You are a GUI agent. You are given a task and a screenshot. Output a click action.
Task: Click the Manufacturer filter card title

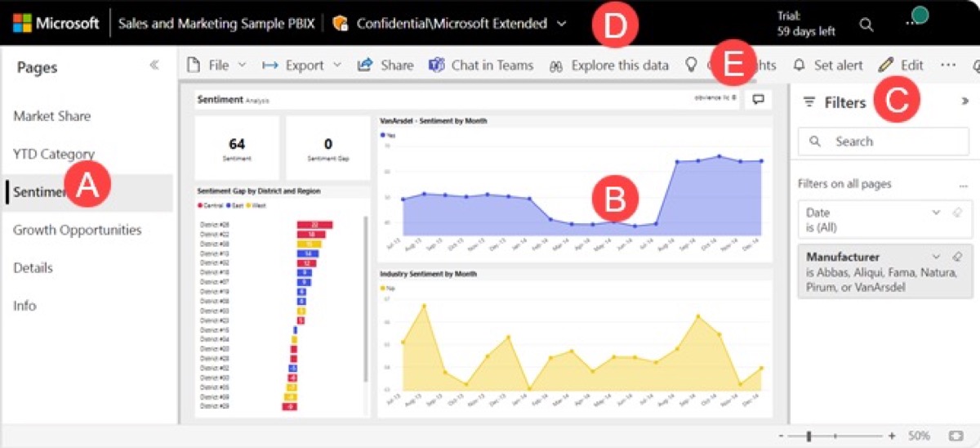point(843,257)
